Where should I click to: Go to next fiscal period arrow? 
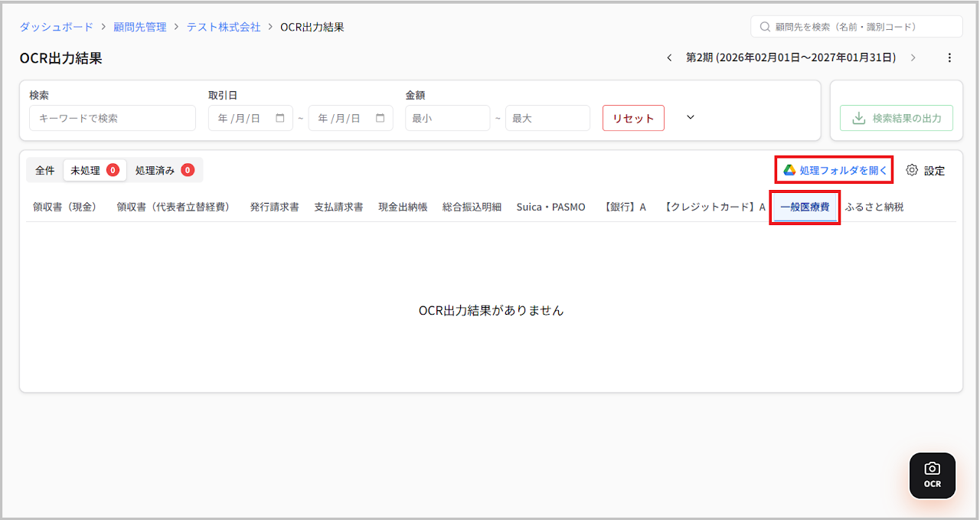(x=913, y=57)
